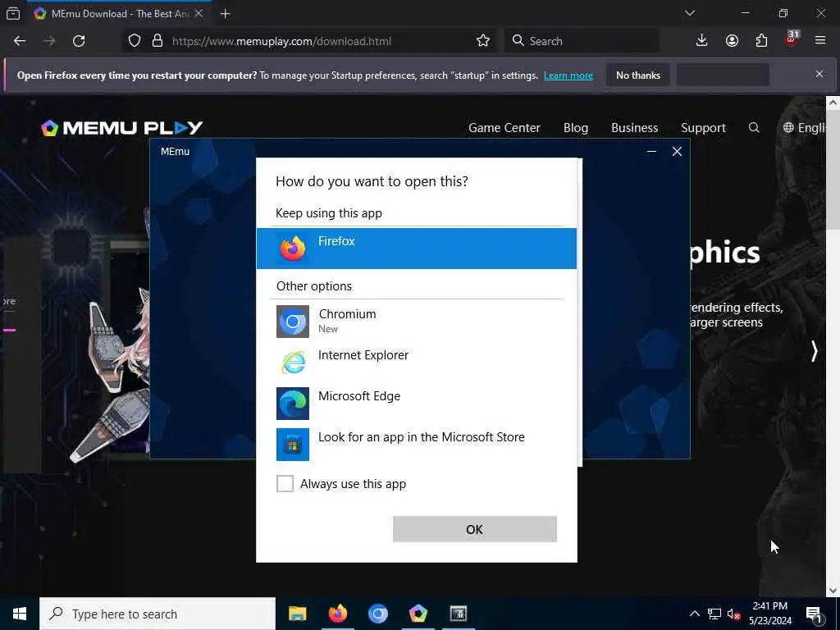The image size is (840, 630).
Task: Open the recent browsing tab view icon
Action: 13,14
